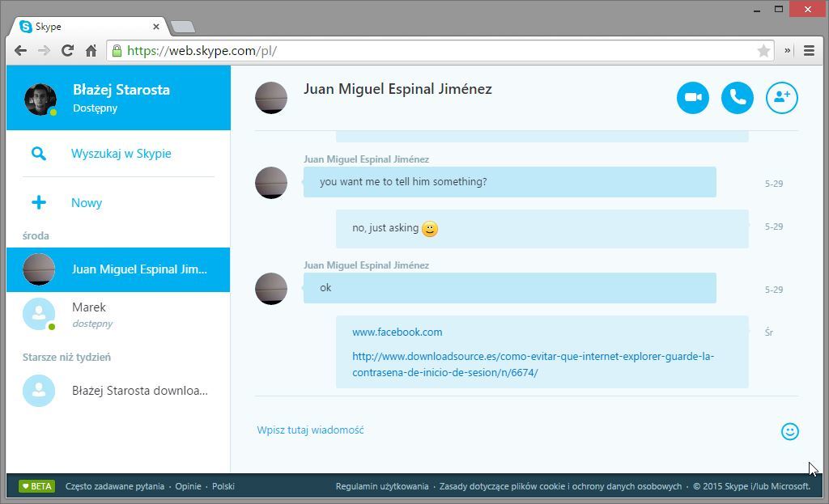Open the emoticon picker smiley icon

click(x=790, y=431)
